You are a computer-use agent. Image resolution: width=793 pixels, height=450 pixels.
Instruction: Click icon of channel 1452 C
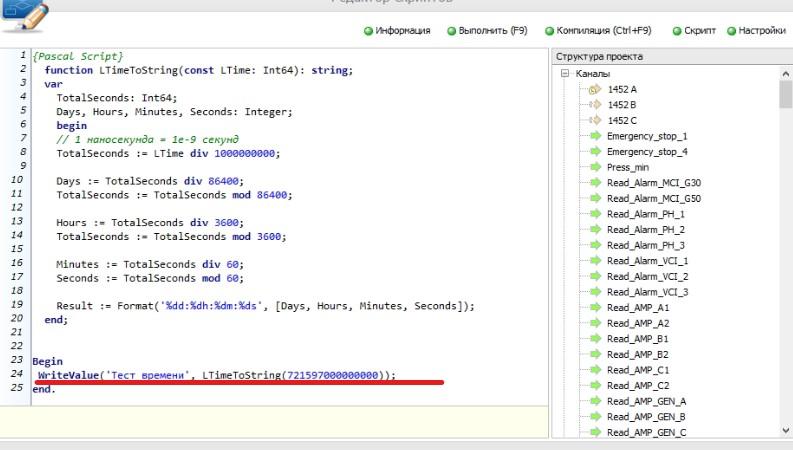pyautogui.click(x=595, y=120)
